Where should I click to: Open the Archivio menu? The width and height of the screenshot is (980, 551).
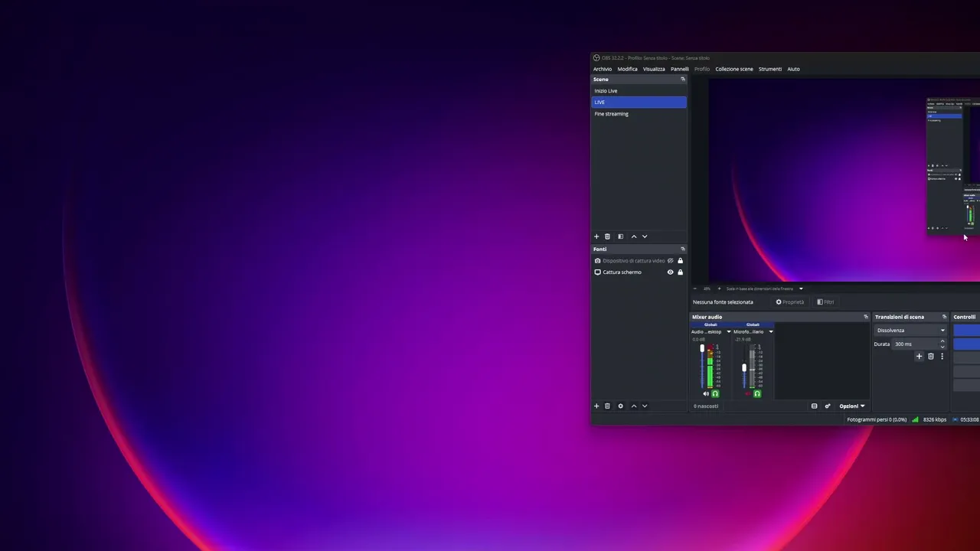[603, 69]
